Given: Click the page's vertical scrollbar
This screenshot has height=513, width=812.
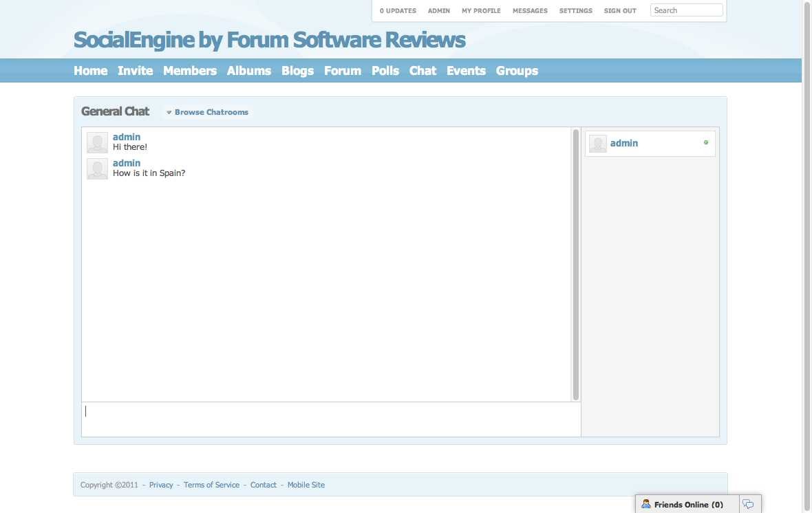Looking at the screenshot, I should (806, 256).
